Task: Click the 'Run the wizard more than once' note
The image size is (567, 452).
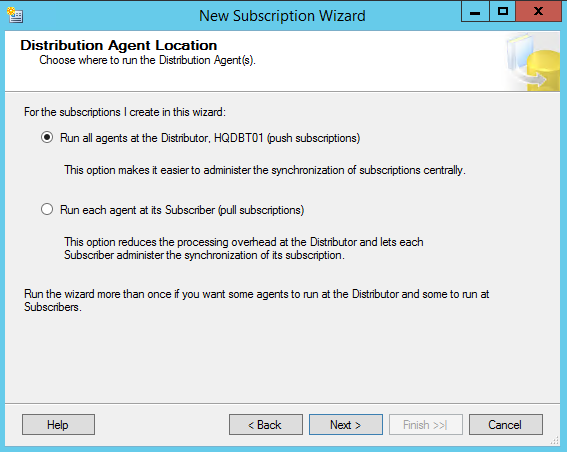Action: point(256,300)
